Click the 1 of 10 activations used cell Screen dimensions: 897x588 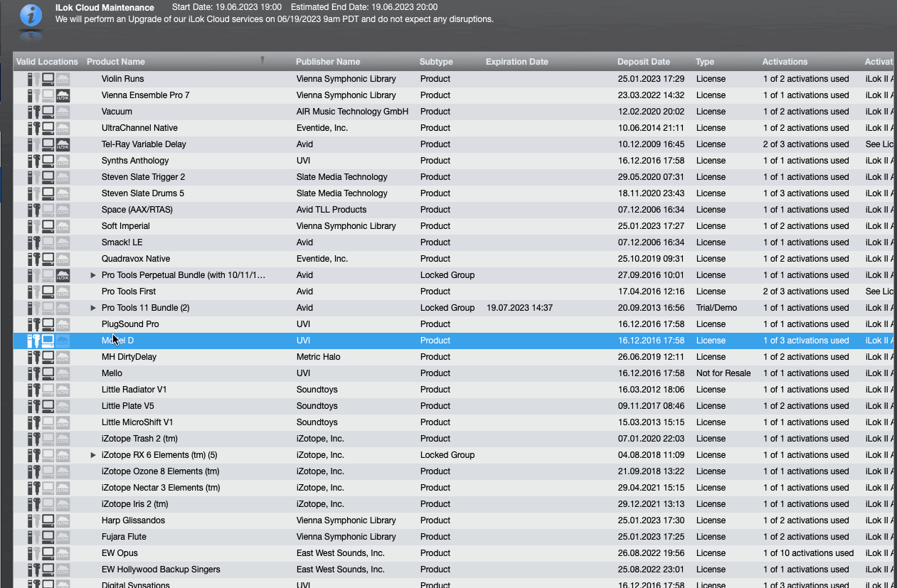pyautogui.click(x=809, y=553)
